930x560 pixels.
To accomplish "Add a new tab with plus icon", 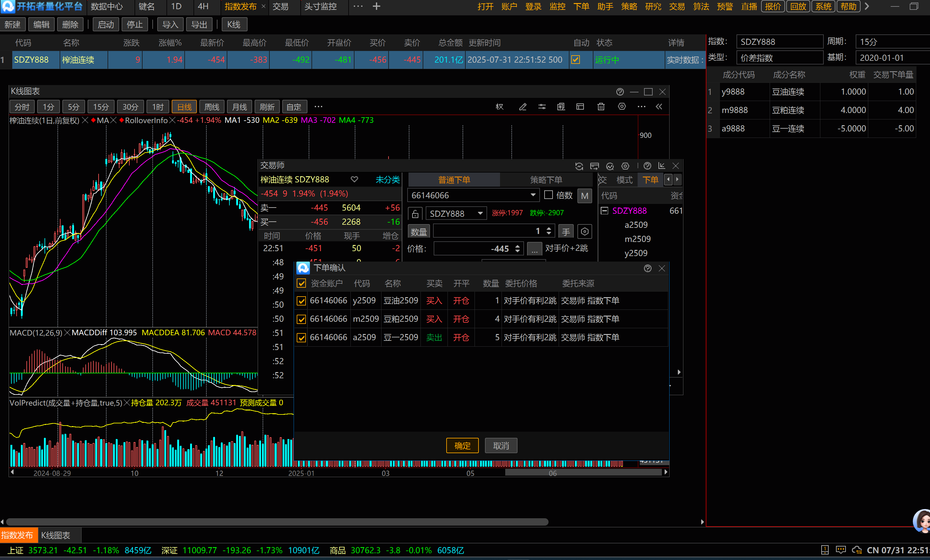I will click(376, 6).
